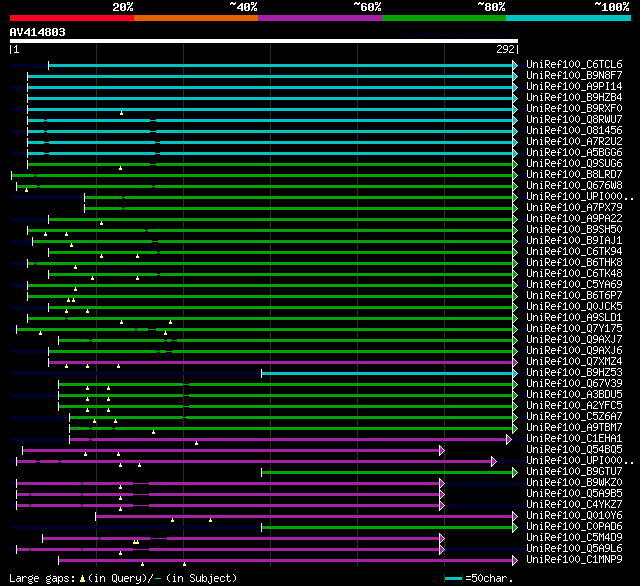
Task: Click the UniRef100_B6T6P7 label
Action: pyautogui.click(x=574, y=296)
